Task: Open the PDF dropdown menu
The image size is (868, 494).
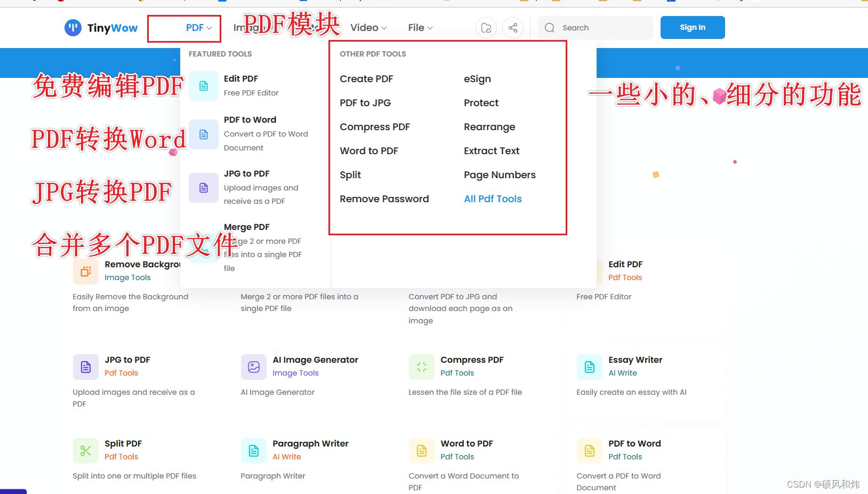Action: coord(199,28)
